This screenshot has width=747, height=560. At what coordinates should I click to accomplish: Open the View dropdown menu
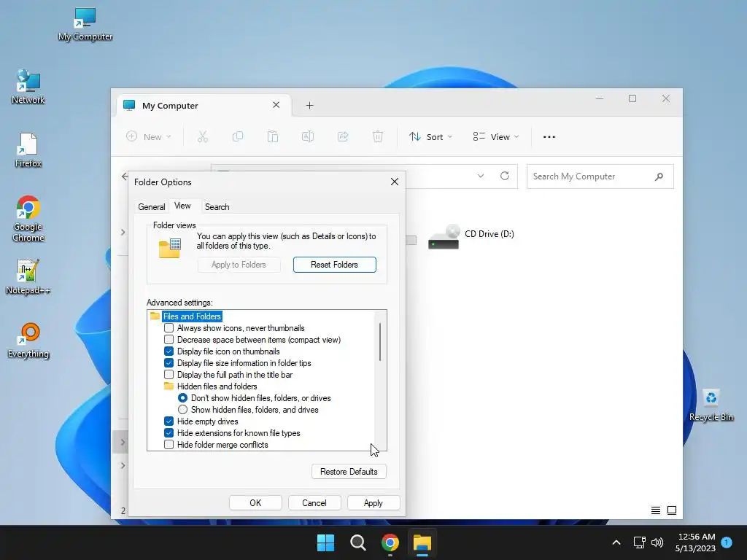496,136
